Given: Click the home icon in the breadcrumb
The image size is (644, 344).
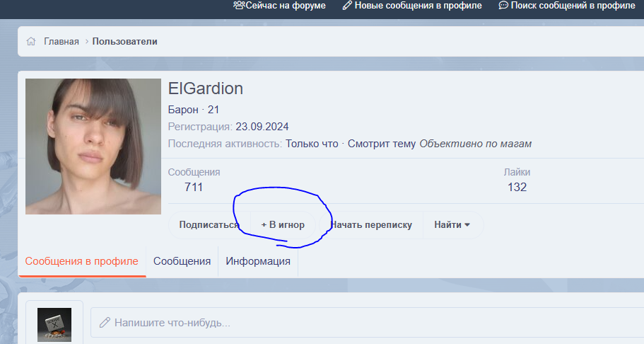Looking at the screenshot, I should [31, 42].
